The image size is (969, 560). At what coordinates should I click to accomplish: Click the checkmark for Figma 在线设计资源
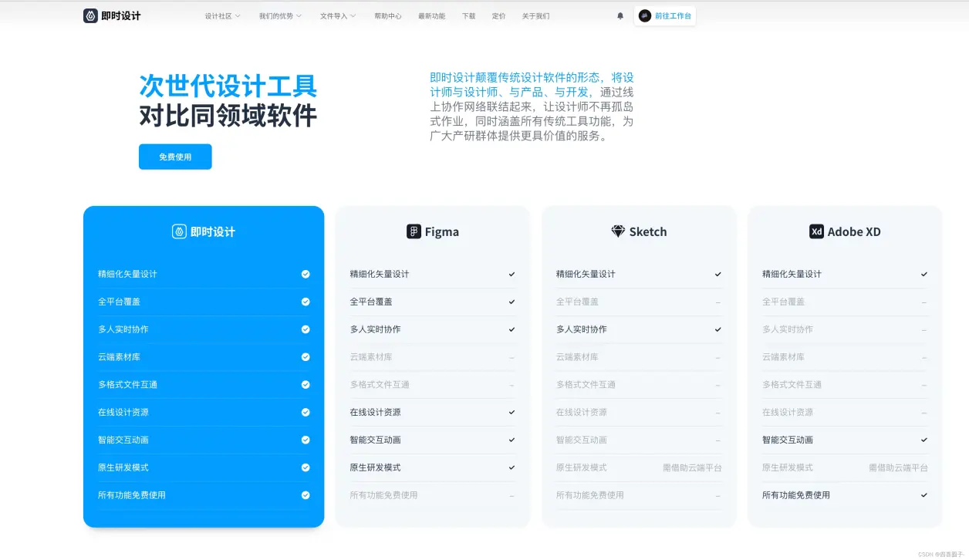point(512,412)
